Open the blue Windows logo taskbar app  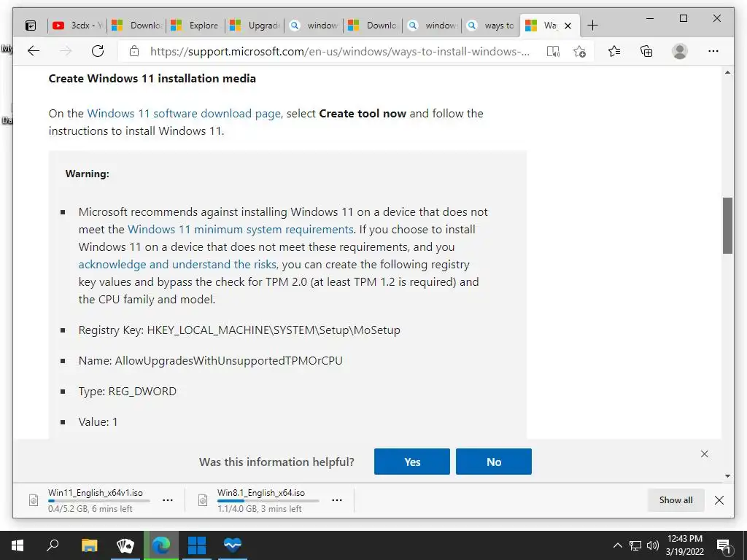(197, 545)
